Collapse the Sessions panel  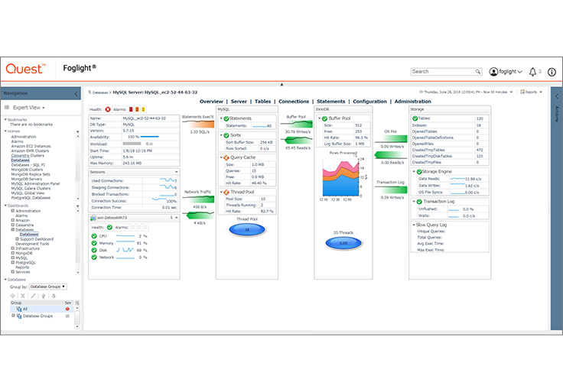pyautogui.click(x=176, y=172)
